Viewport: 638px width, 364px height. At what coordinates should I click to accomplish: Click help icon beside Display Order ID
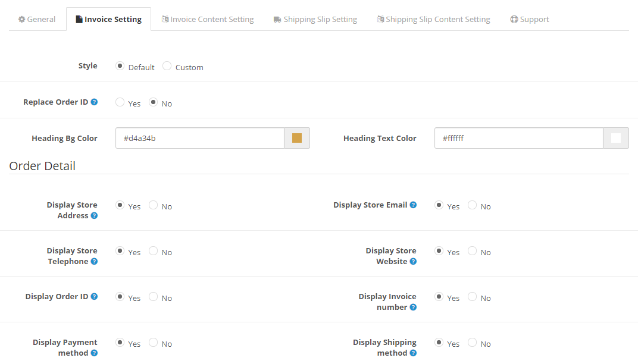click(x=94, y=296)
